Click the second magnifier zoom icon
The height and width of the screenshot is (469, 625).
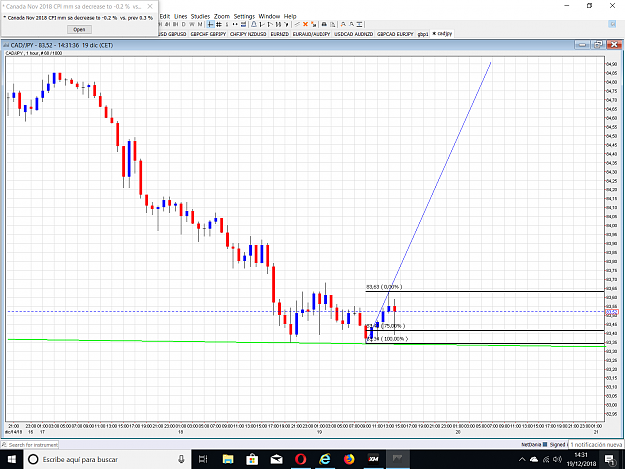click(352, 24)
